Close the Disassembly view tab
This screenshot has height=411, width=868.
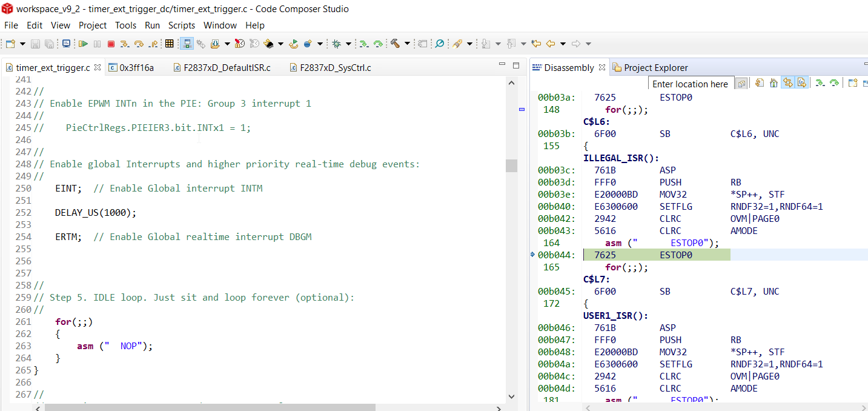coord(601,67)
